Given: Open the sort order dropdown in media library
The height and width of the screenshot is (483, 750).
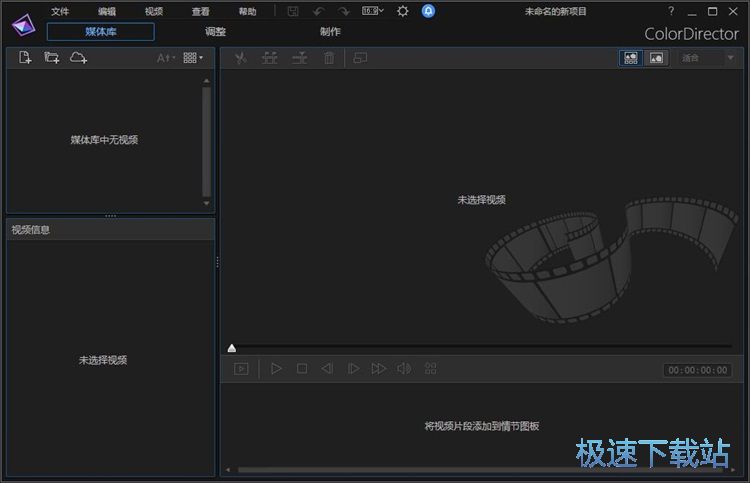Looking at the screenshot, I should pos(166,58).
